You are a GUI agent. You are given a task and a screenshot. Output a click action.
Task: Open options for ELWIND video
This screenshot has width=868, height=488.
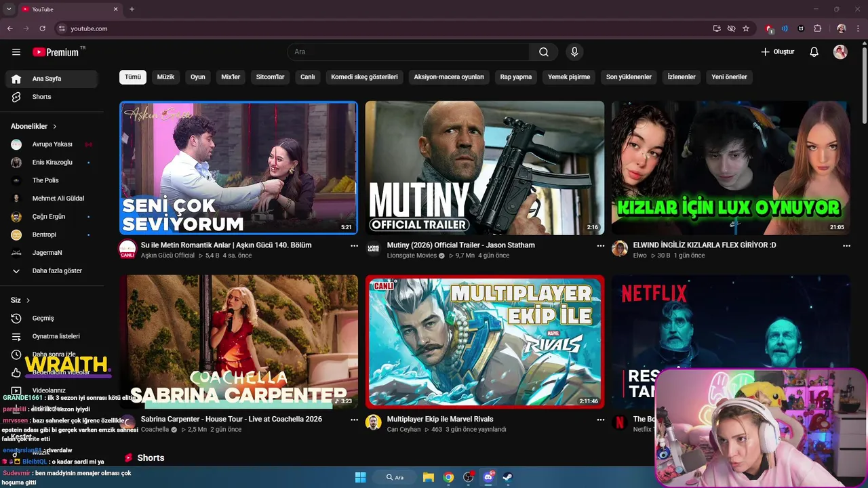846,246
